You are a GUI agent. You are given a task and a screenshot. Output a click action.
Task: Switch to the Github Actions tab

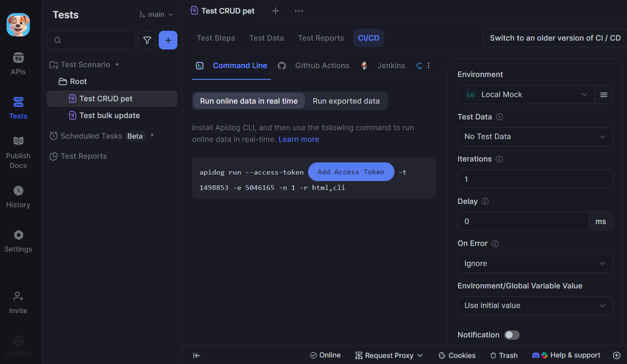[322, 65]
